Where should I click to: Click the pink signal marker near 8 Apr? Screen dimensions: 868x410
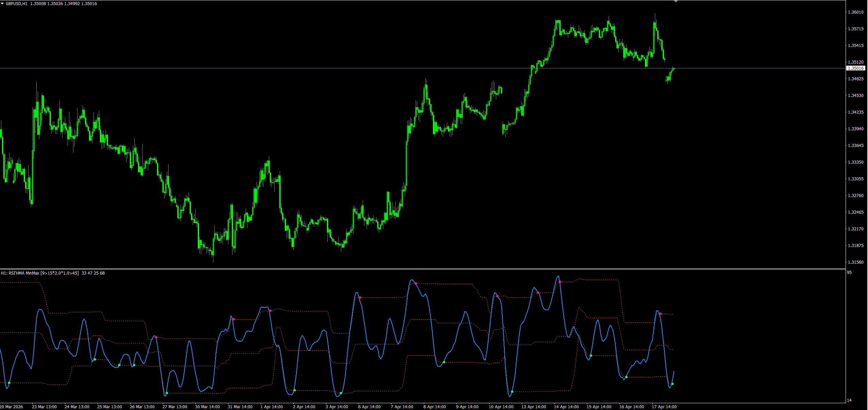click(x=416, y=283)
